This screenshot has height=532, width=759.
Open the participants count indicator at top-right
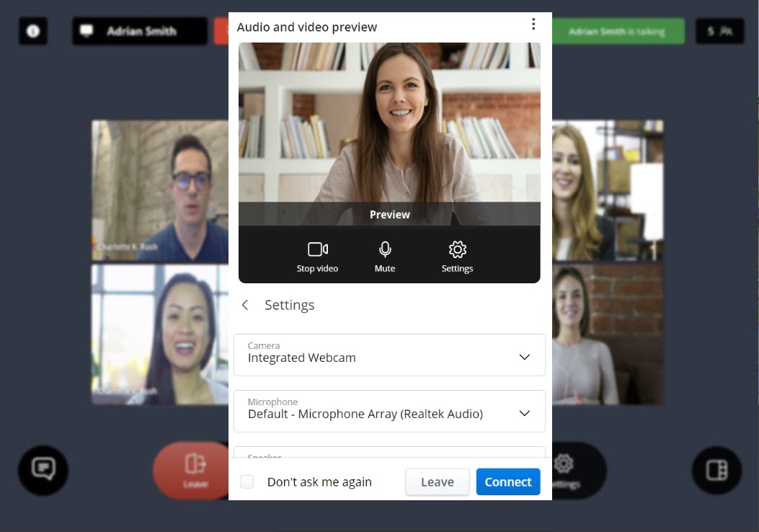click(x=719, y=32)
